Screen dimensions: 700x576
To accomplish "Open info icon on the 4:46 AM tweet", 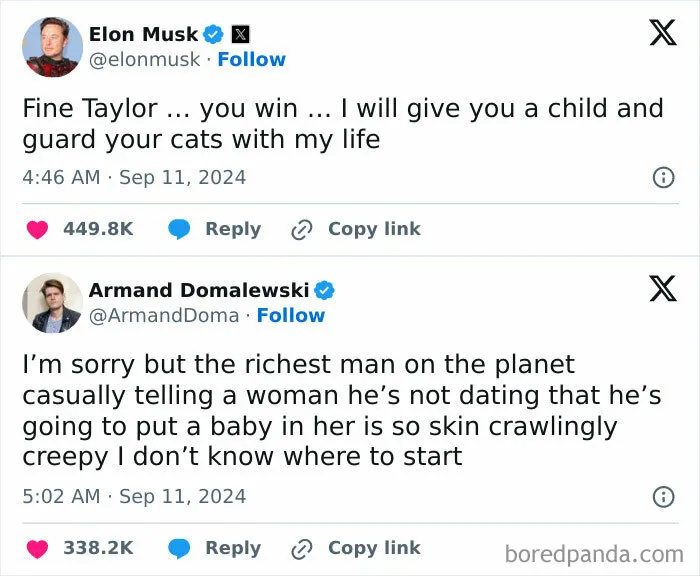I will 663,178.
